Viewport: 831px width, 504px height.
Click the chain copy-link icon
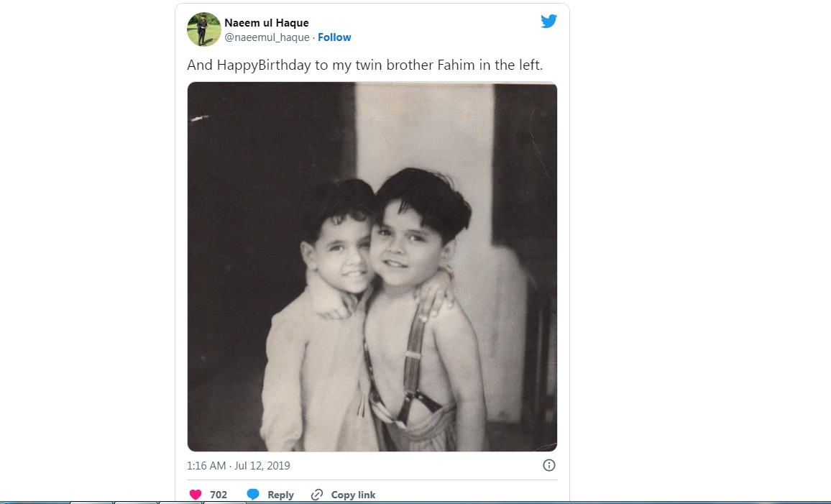pos(317,495)
